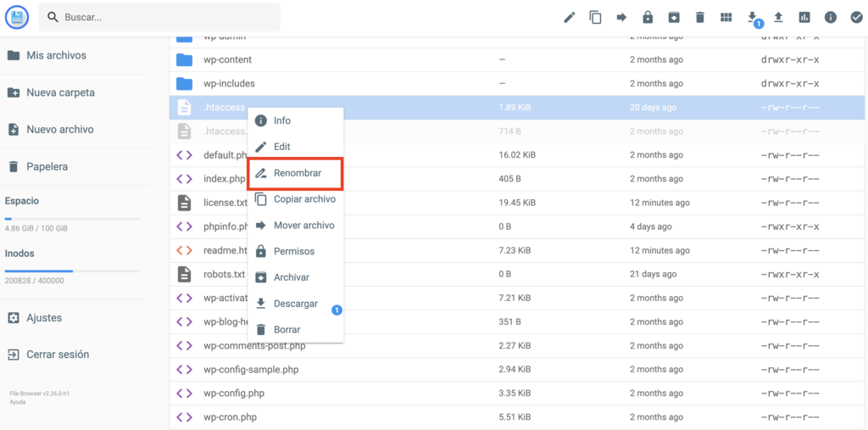Click the robots.txt document icon
This screenshot has width=868, height=430.
[184, 274]
